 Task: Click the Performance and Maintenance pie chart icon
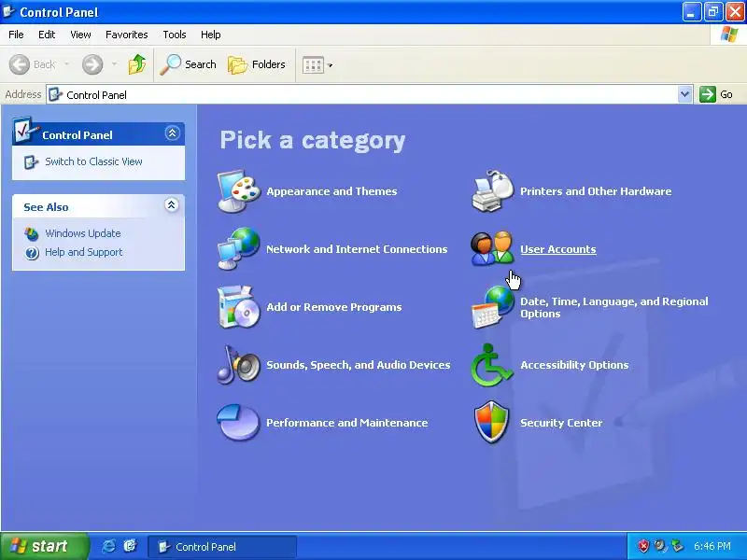tap(238, 423)
